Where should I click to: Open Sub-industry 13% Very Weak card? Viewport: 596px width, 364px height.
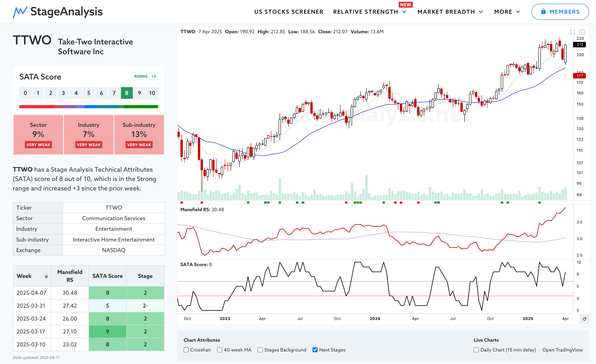tap(139, 134)
